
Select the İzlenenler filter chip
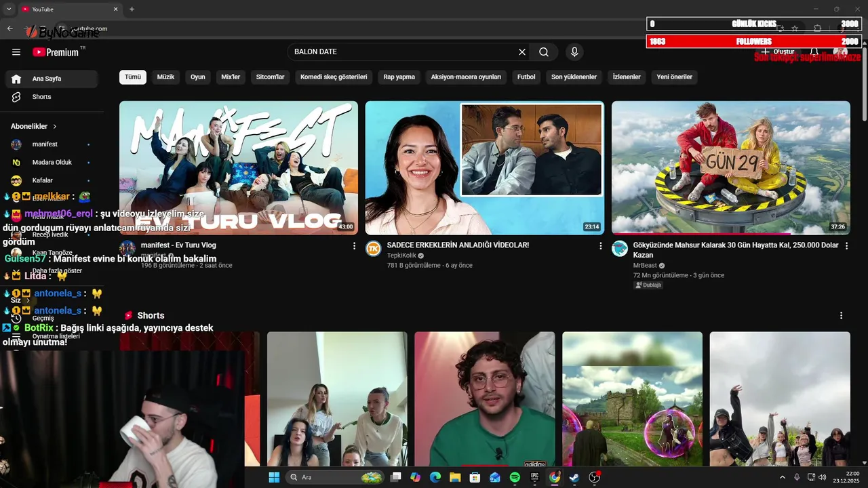point(627,77)
